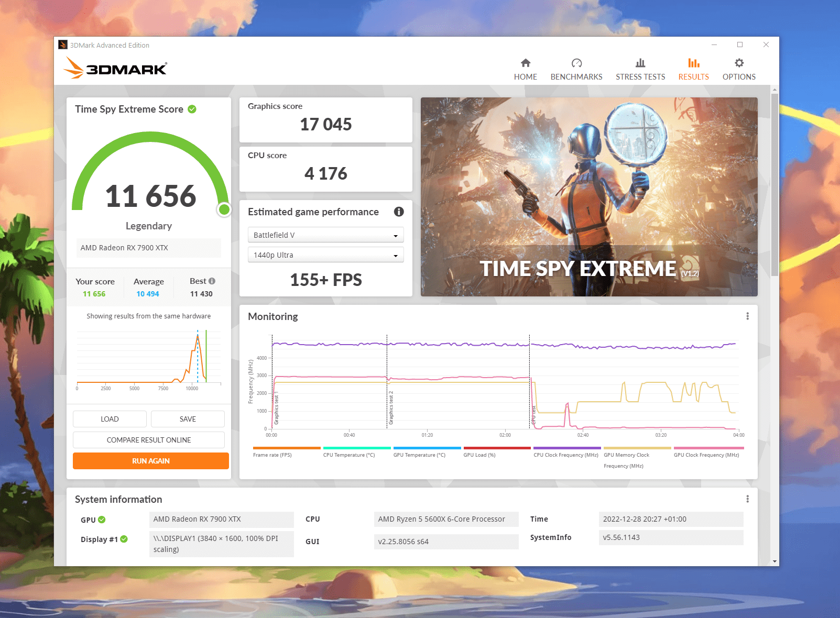Click the 3DMark title bar app icon
Image resolution: width=840 pixels, height=618 pixels.
click(63, 45)
